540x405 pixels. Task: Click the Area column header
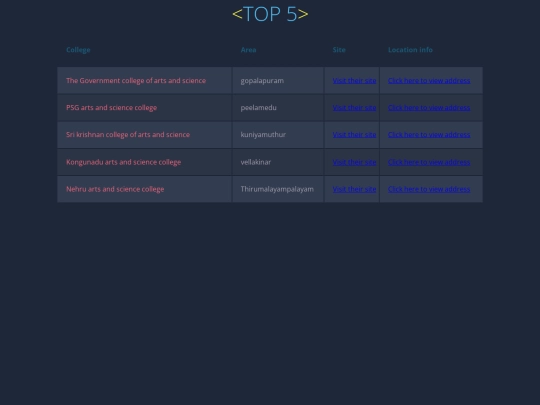click(248, 50)
